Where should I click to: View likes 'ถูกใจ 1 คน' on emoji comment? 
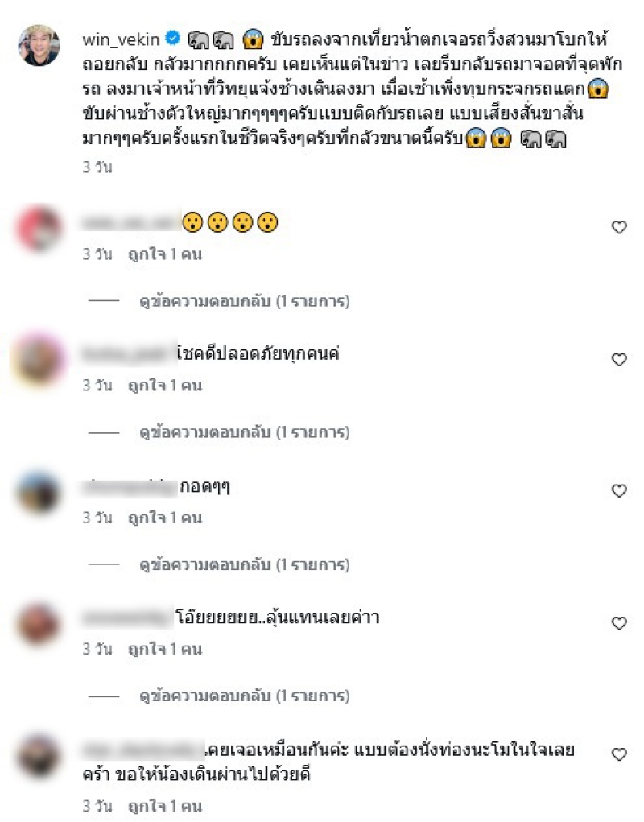pyautogui.click(x=165, y=254)
